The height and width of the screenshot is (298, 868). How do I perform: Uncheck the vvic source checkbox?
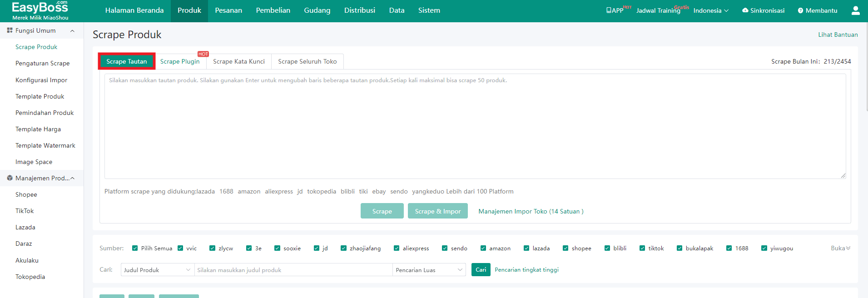coord(180,248)
